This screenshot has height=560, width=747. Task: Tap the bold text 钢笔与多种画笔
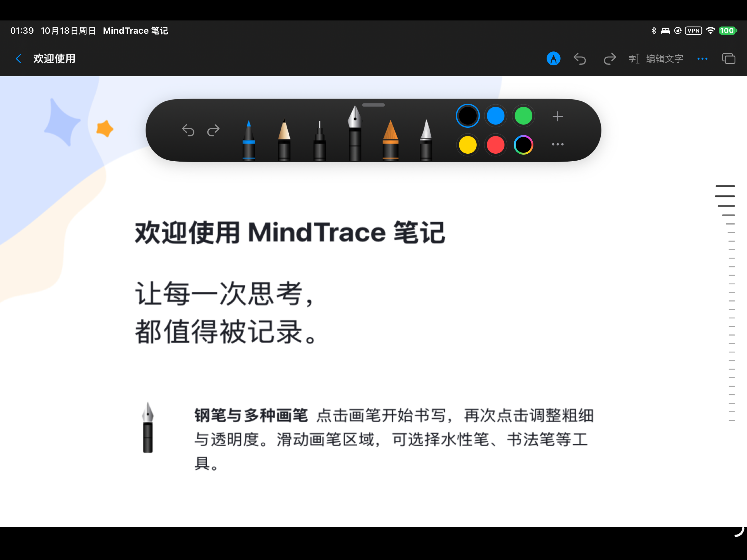[x=251, y=415]
